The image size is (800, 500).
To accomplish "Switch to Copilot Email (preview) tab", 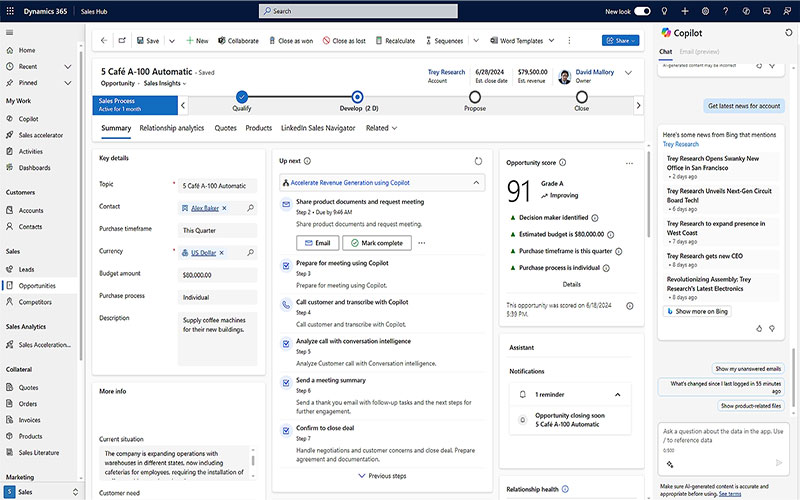I will click(699, 52).
